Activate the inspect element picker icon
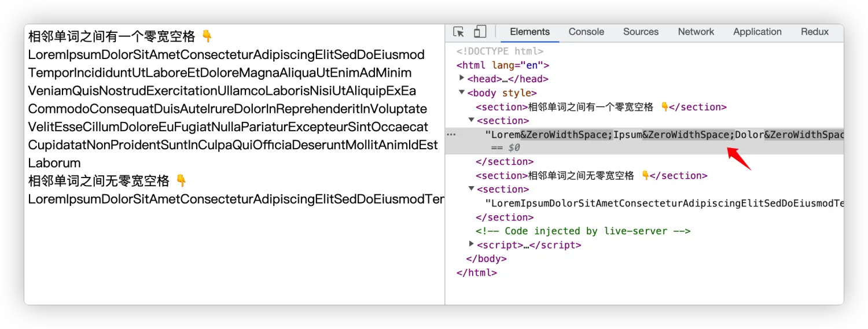The image size is (868, 329). coord(459,32)
